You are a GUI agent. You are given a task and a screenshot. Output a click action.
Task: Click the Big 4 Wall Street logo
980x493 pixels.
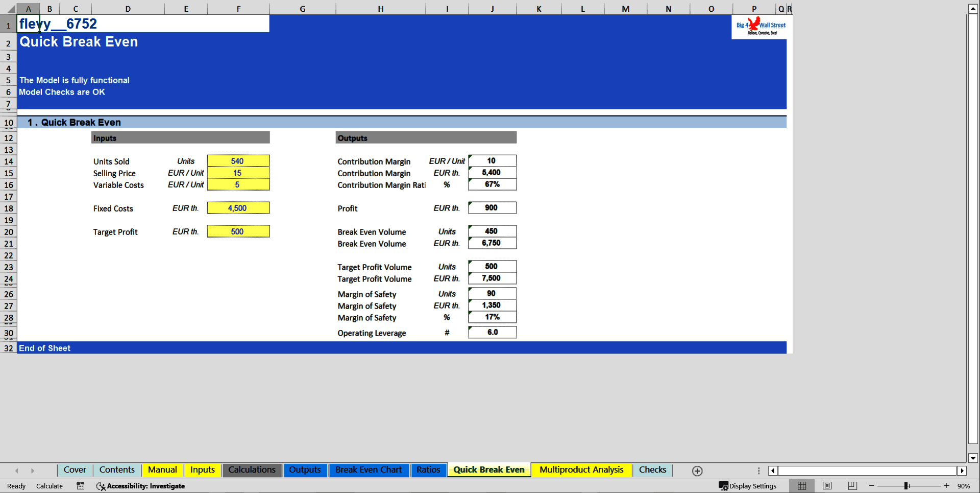coord(760,26)
